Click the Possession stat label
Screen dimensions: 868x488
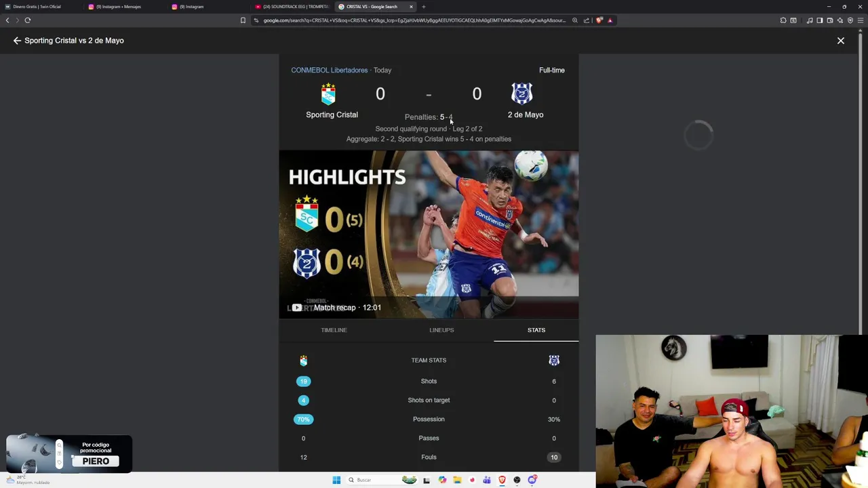pyautogui.click(x=429, y=419)
